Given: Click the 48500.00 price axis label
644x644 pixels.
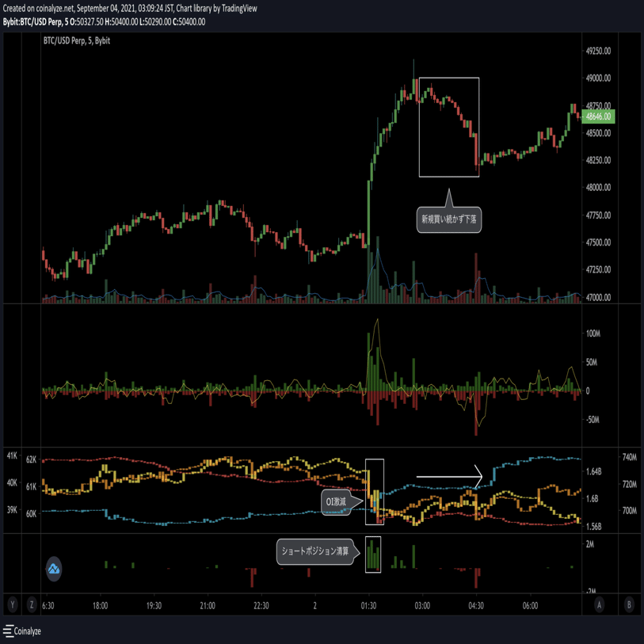Looking at the screenshot, I should point(598,133).
